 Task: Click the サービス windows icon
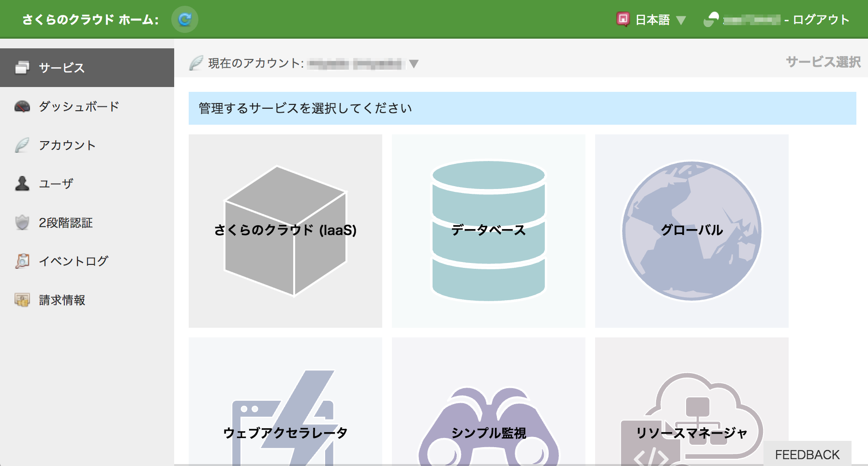point(22,68)
